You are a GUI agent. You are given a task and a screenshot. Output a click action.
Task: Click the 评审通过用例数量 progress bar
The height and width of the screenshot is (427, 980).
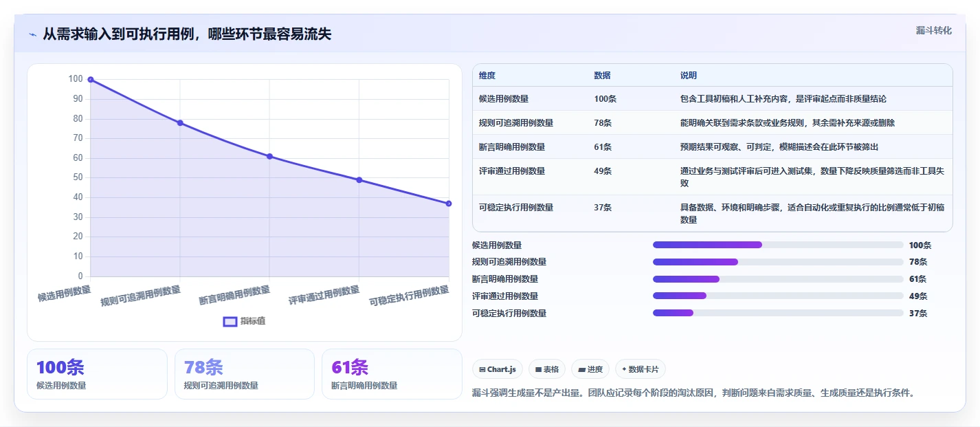pos(778,296)
